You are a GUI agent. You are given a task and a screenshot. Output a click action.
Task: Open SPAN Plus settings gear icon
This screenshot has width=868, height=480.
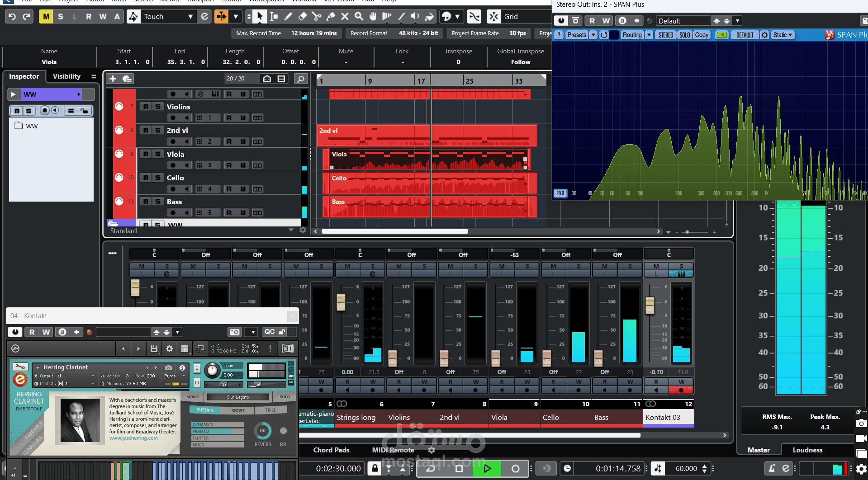click(x=764, y=35)
